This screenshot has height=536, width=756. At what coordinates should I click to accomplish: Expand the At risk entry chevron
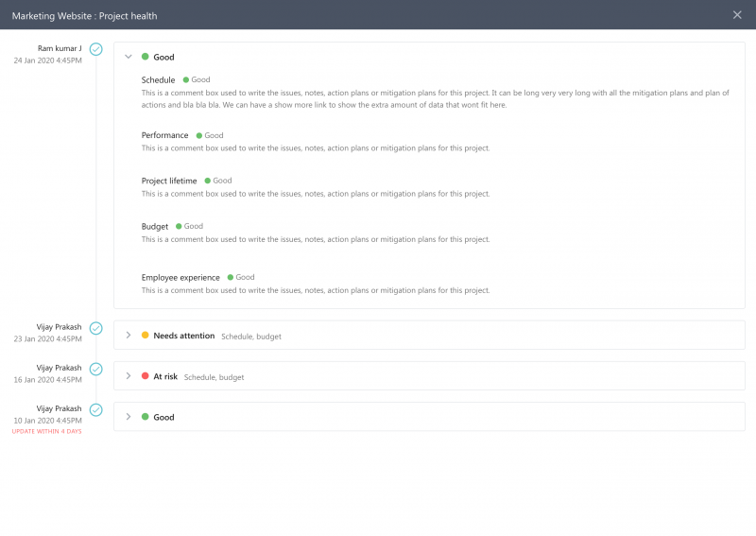point(129,376)
